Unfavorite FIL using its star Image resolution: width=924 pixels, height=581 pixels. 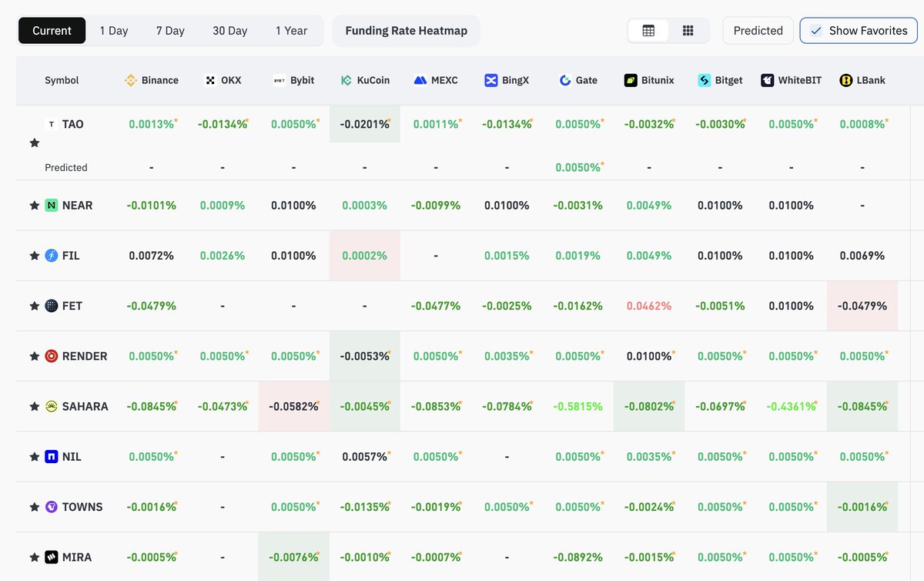click(34, 256)
